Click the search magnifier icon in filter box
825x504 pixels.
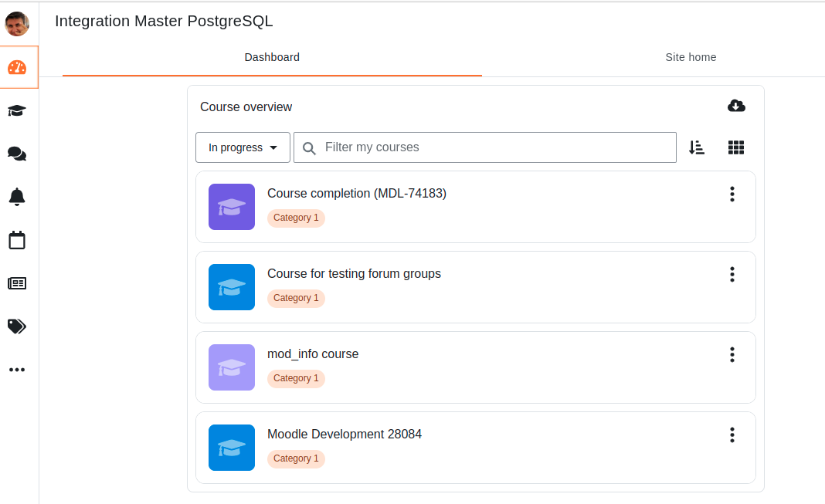pos(309,148)
